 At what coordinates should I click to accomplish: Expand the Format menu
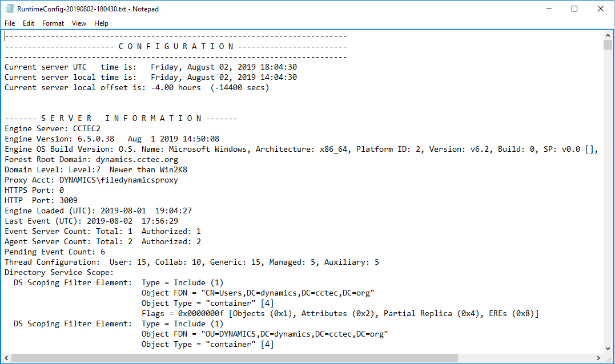coord(53,23)
